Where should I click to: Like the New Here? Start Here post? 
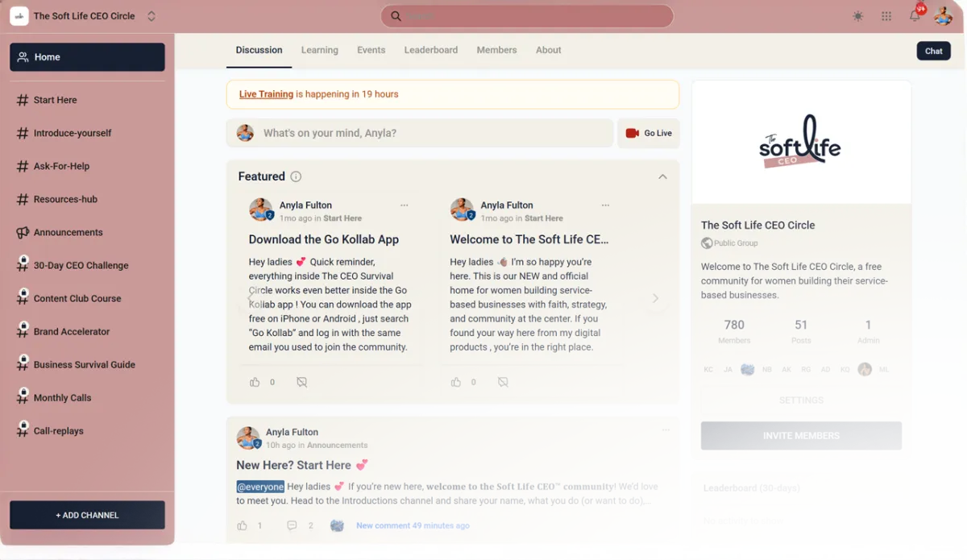[x=242, y=525]
